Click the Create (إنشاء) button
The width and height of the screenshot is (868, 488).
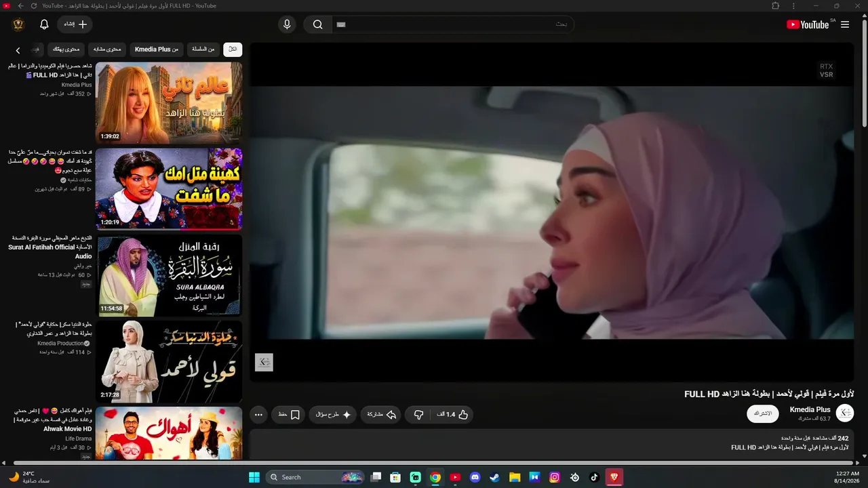pyautogui.click(x=75, y=24)
